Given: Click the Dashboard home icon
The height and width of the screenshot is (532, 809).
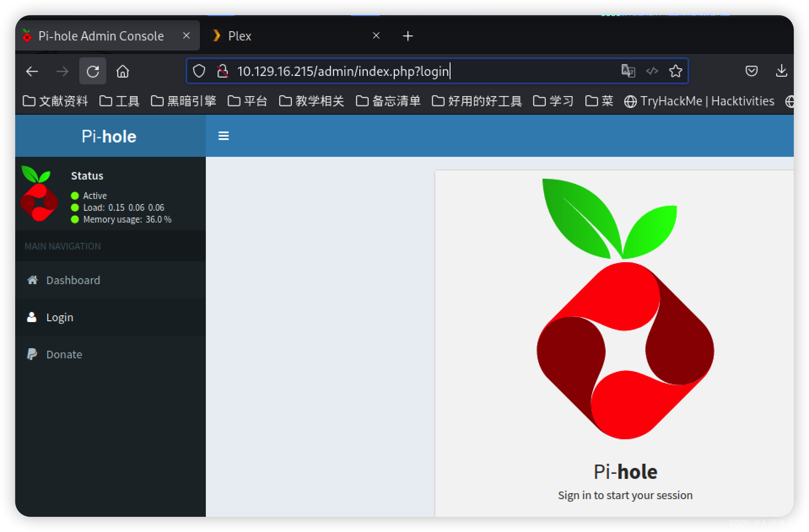Looking at the screenshot, I should pyautogui.click(x=32, y=280).
